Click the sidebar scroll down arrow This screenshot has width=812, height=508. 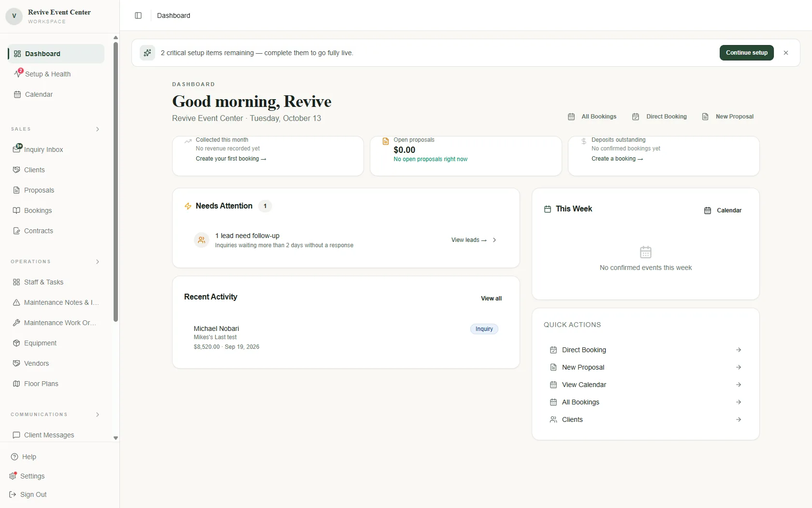click(116, 438)
